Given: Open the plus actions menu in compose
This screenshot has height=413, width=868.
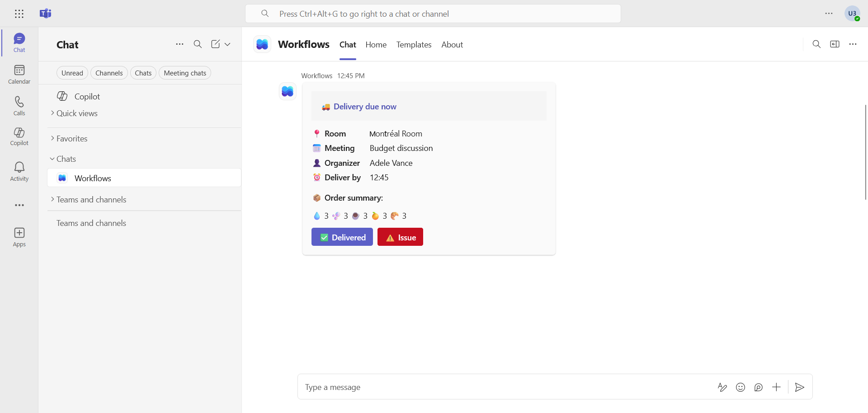Looking at the screenshot, I should (x=776, y=387).
